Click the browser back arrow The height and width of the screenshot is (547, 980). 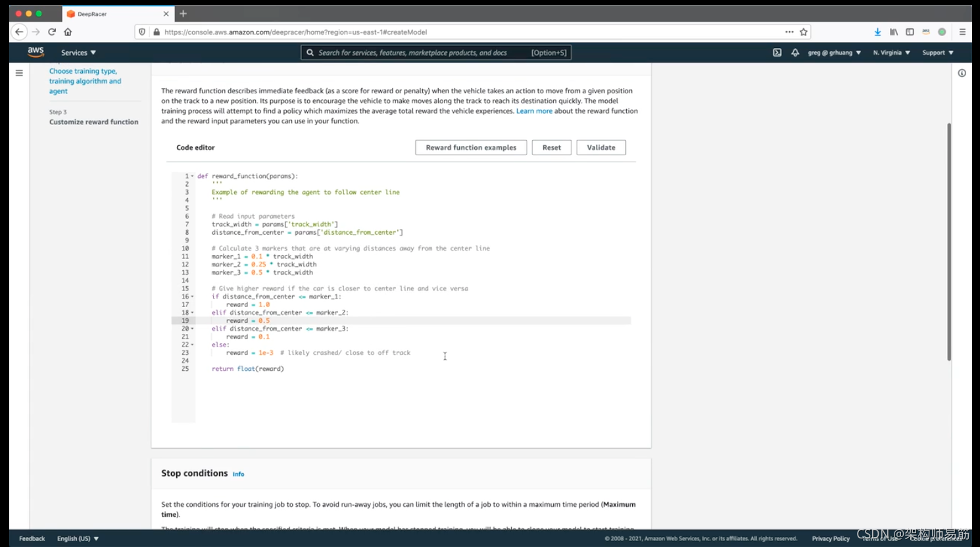pyautogui.click(x=19, y=32)
